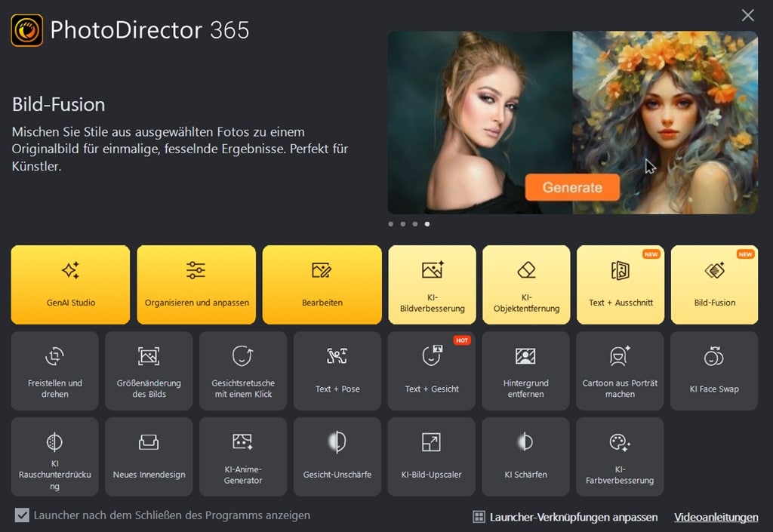Open the GenAI Studio tool

tap(70, 284)
